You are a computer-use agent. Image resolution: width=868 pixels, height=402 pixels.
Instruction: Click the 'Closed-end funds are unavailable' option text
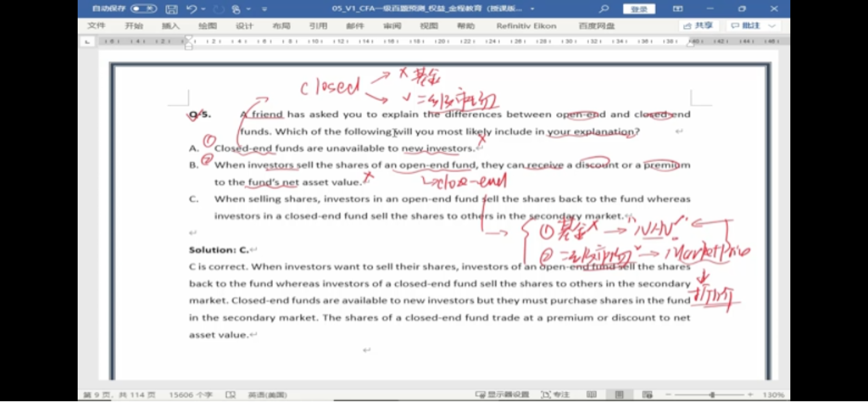tap(344, 148)
